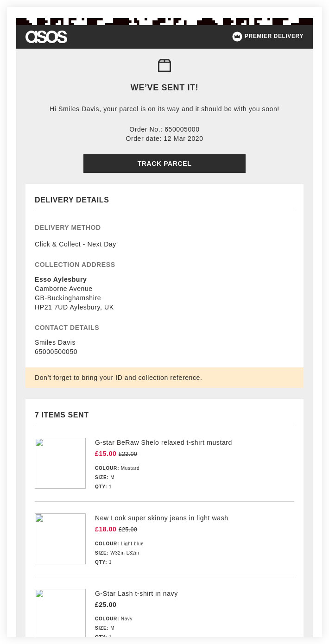
Task: Click the parcel box icon above WE'VE SENT IT
Action: coord(164,65)
